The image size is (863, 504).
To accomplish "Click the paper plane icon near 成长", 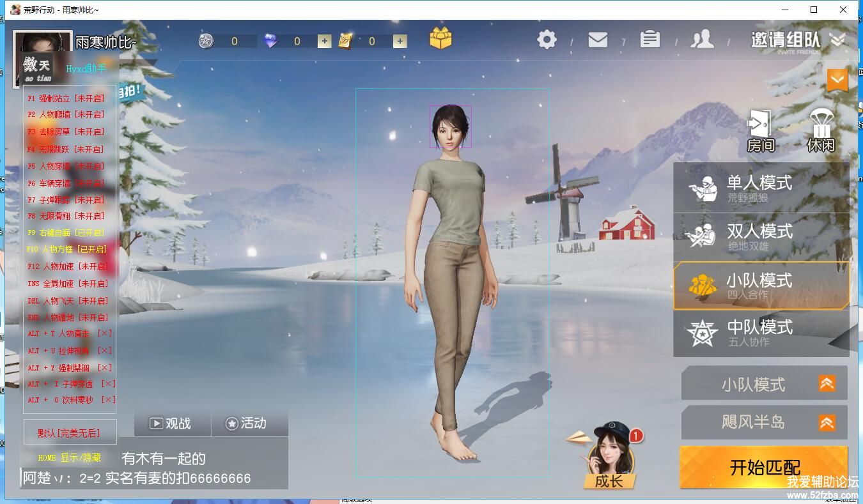I will [579, 438].
